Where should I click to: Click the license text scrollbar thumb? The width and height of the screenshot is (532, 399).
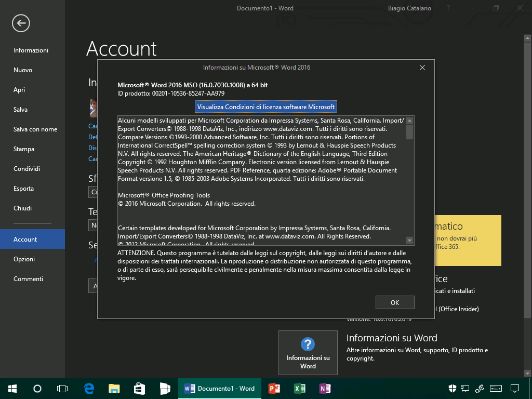click(409, 132)
